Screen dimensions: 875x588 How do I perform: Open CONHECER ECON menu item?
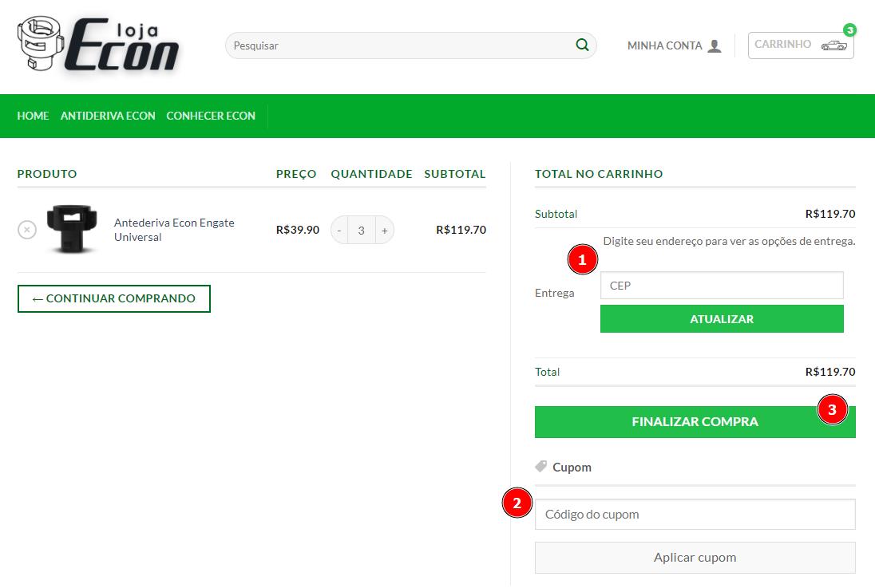pyautogui.click(x=211, y=116)
